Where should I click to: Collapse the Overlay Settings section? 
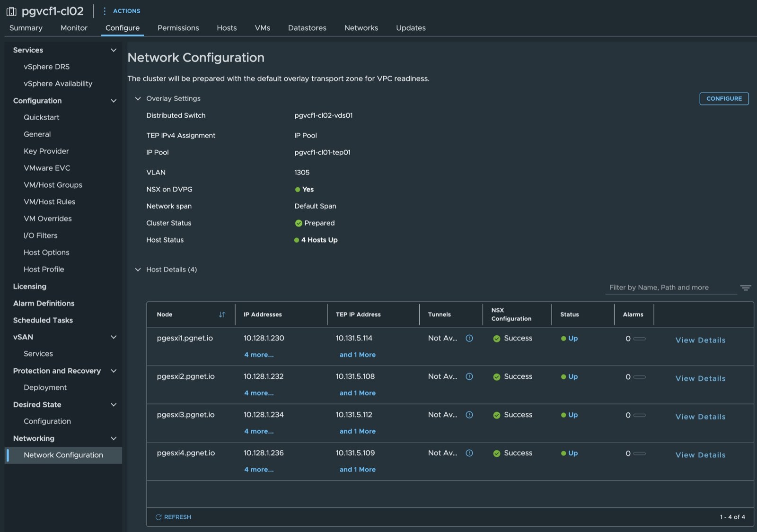coord(138,98)
